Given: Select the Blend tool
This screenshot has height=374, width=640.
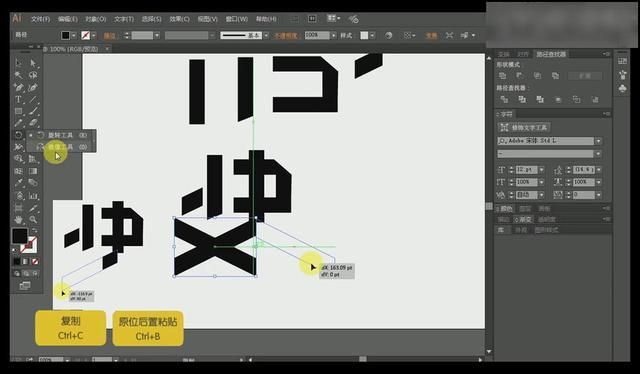Looking at the screenshot, I should tap(33, 183).
